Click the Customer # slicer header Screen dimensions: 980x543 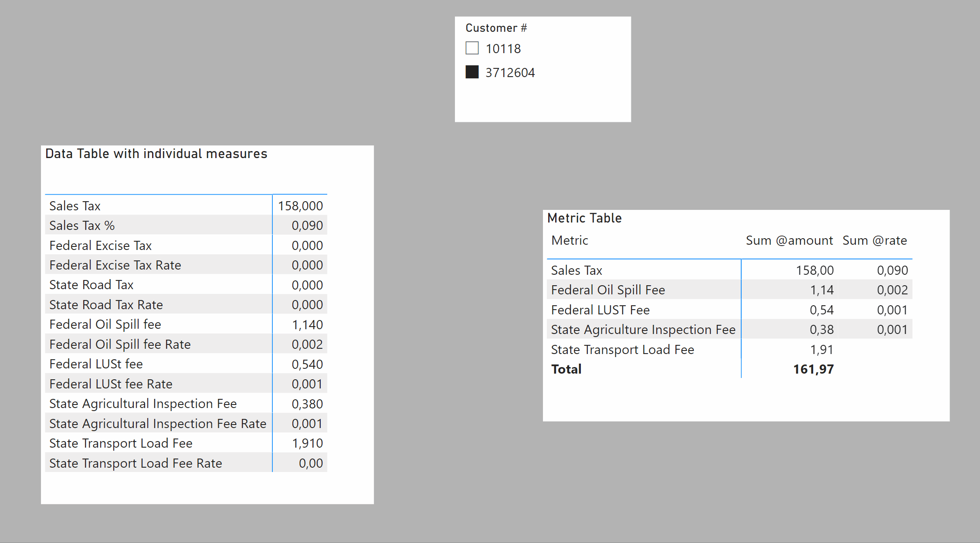point(496,28)
